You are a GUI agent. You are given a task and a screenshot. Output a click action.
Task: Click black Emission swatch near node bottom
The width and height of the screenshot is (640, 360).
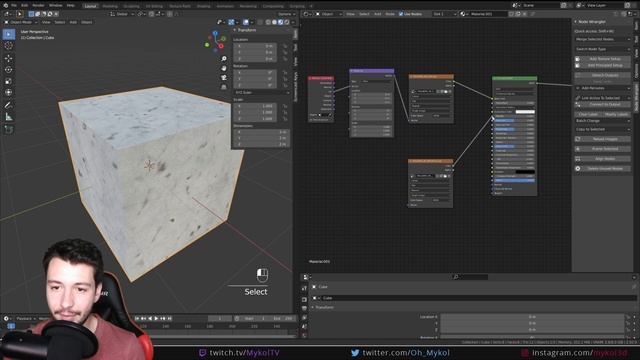click(525, 172)
